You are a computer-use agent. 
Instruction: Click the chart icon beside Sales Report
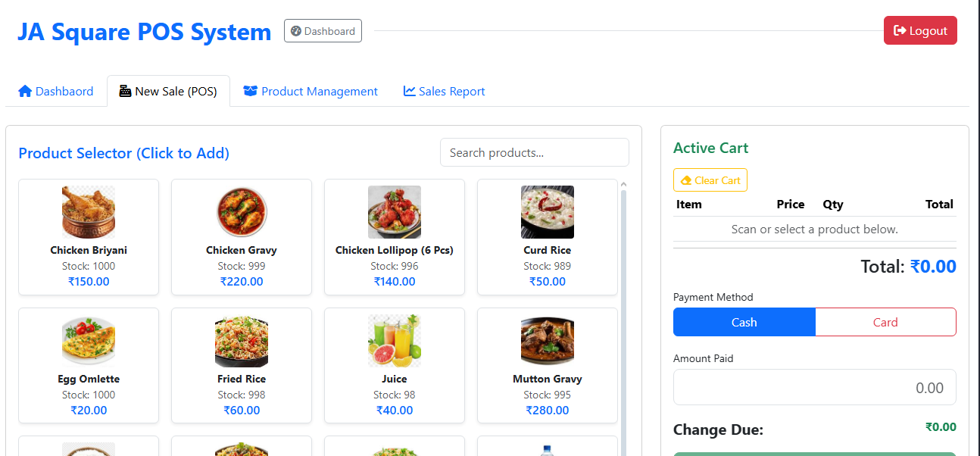pyautogui.click(x=410, y=91)
